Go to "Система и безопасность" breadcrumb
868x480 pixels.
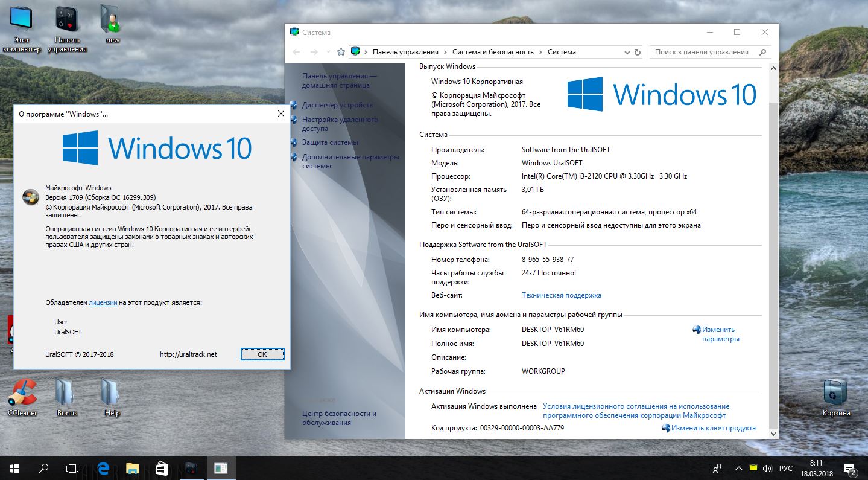pyautogui.click(x=493, y=52)
